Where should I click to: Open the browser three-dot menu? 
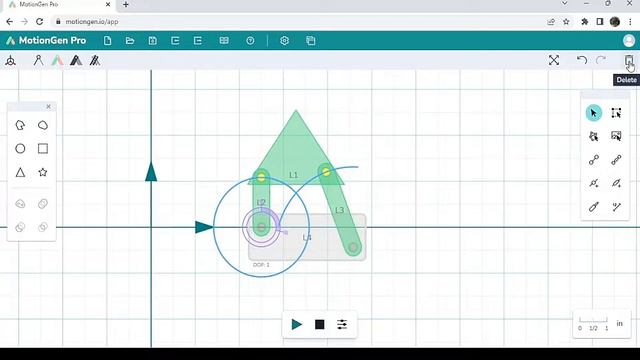click(x=630, y=22)
